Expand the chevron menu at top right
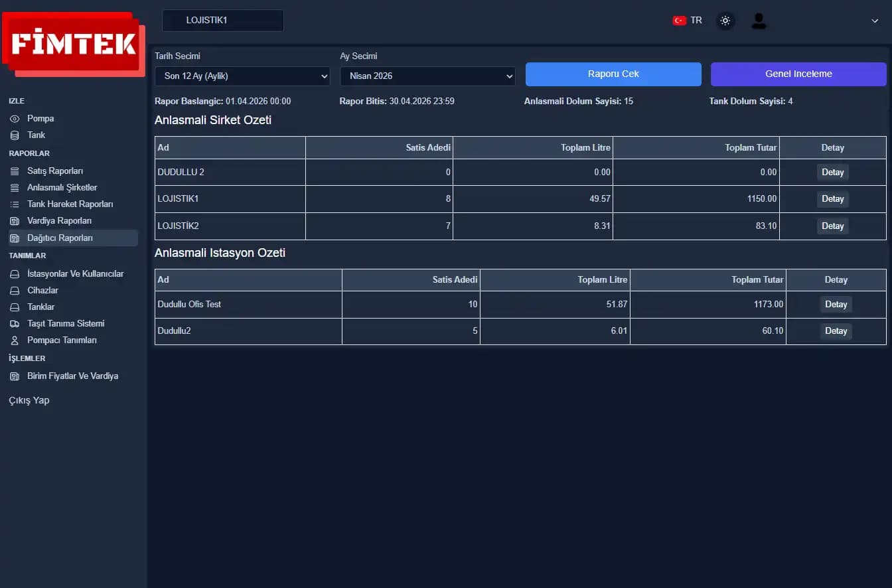Viewport: 892px width, 588px height. click(x=875, y=21)
